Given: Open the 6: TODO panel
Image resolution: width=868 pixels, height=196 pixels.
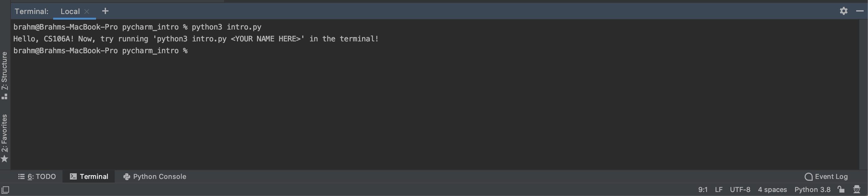Looking at the screenshot, I should [x=41, y=176].
